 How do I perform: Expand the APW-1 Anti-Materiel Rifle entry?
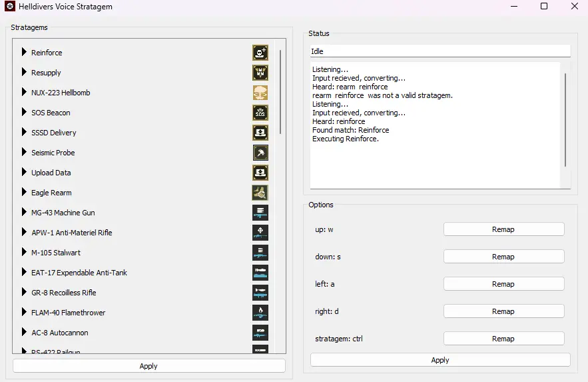[24, 232]
